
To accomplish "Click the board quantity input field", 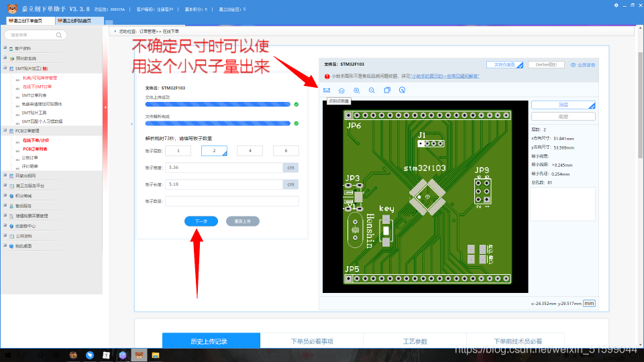I will [x=231, y=201].
